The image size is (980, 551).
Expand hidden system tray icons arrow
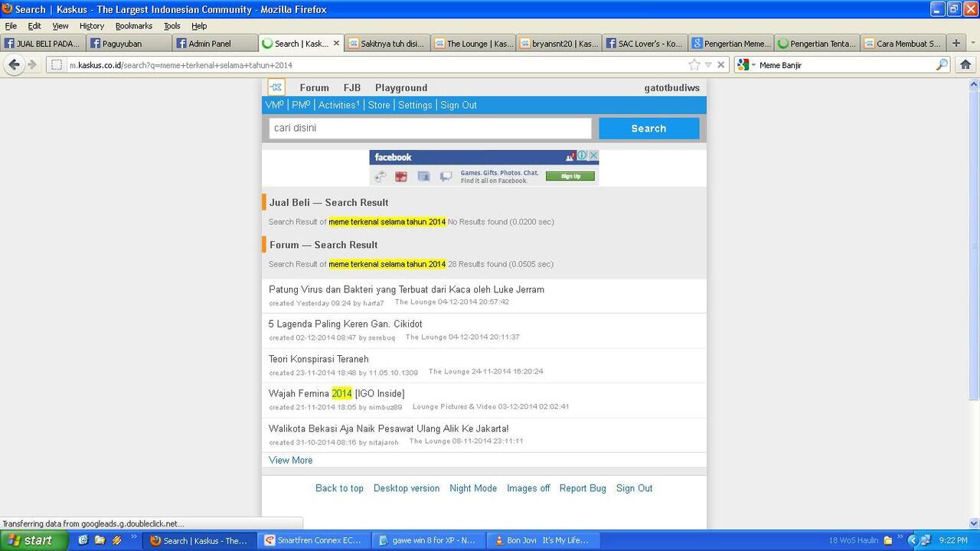(912, 540)
